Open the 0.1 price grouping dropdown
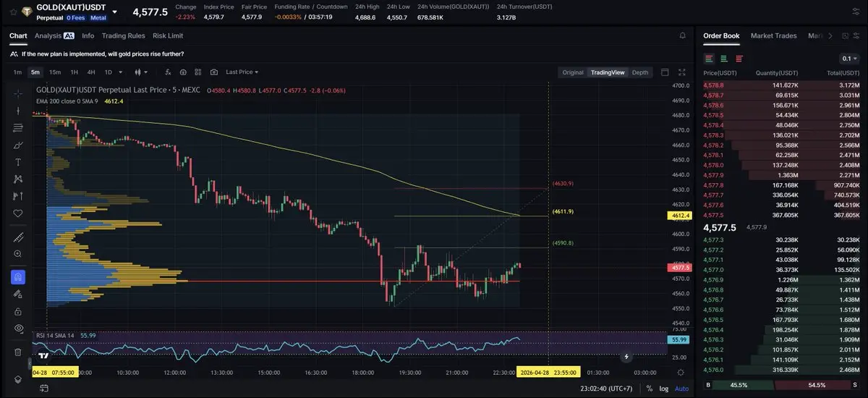Screen dimensions: 868x398 849,59
